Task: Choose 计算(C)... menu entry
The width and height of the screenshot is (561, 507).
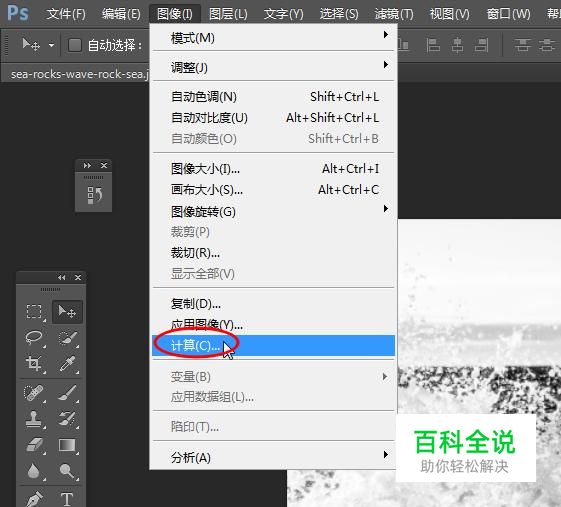Action: [x=274, y=346]
